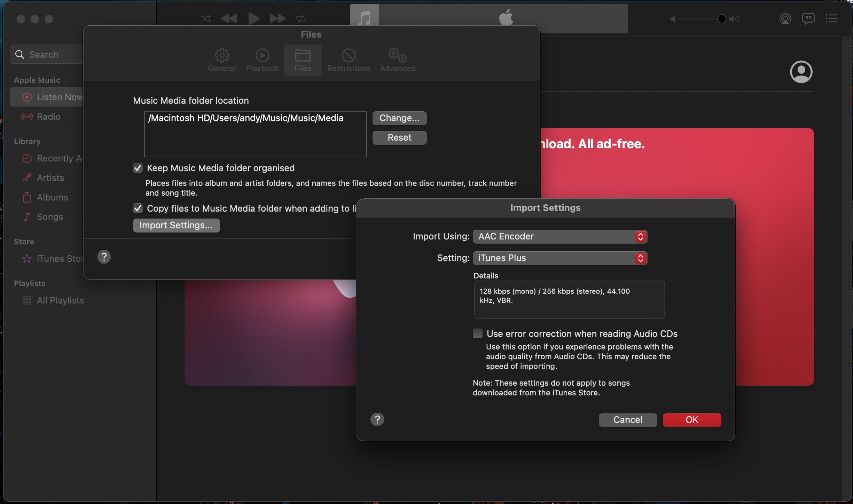This screenshot has height=504, width=853.
Task: Open the Import Using encoder dropdown
Action: point(640,237)
